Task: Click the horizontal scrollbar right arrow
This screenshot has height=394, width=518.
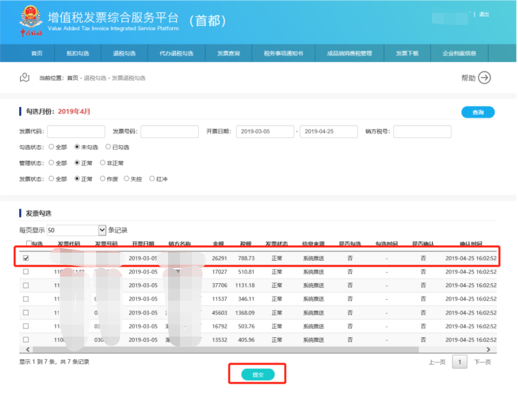Action: pyautogui.click(x=488, y=349)
